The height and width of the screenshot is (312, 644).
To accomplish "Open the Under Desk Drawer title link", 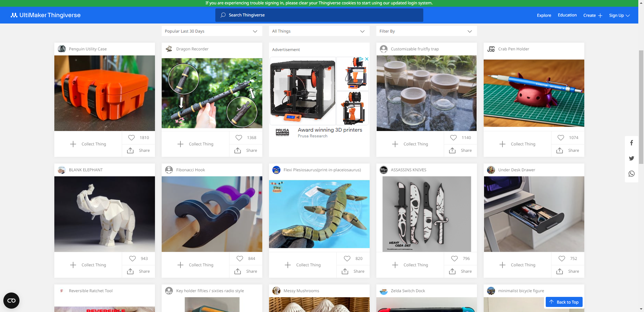I will [x=517, y=170].
